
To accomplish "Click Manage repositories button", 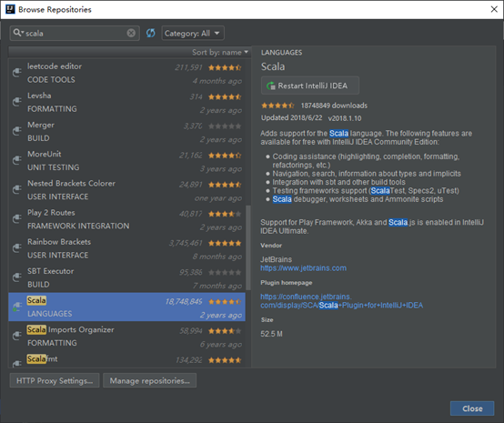I will pyautogui.click(x=149, y=380).
